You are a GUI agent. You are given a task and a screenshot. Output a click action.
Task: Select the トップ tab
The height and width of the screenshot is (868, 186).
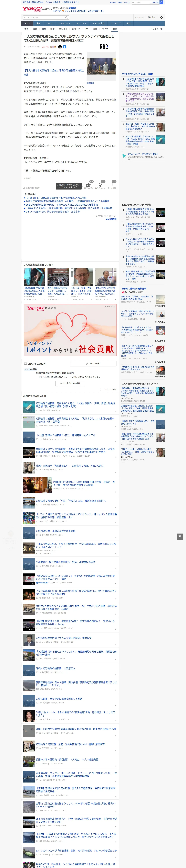click(27, 24)
